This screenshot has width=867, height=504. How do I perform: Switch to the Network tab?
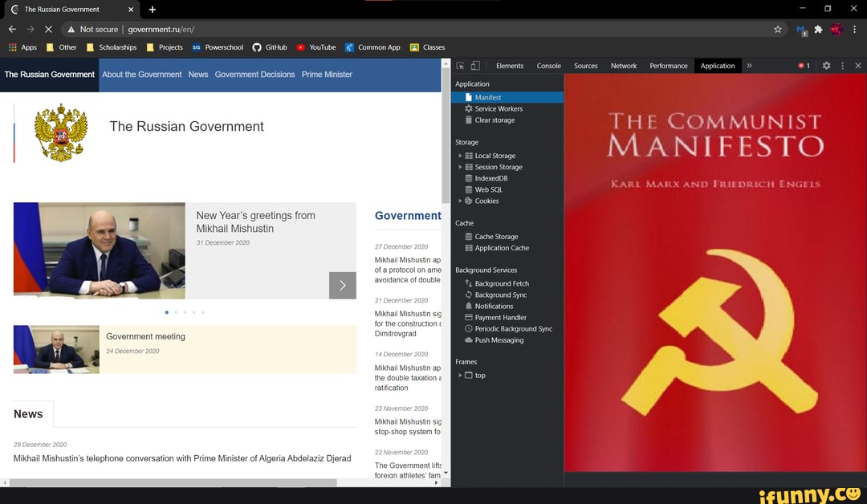point(623,66)
